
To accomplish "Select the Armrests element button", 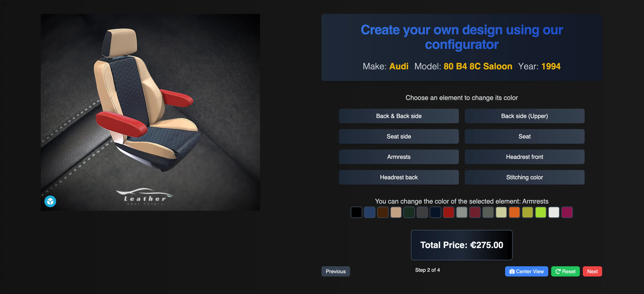I will (x=399, y=157).
